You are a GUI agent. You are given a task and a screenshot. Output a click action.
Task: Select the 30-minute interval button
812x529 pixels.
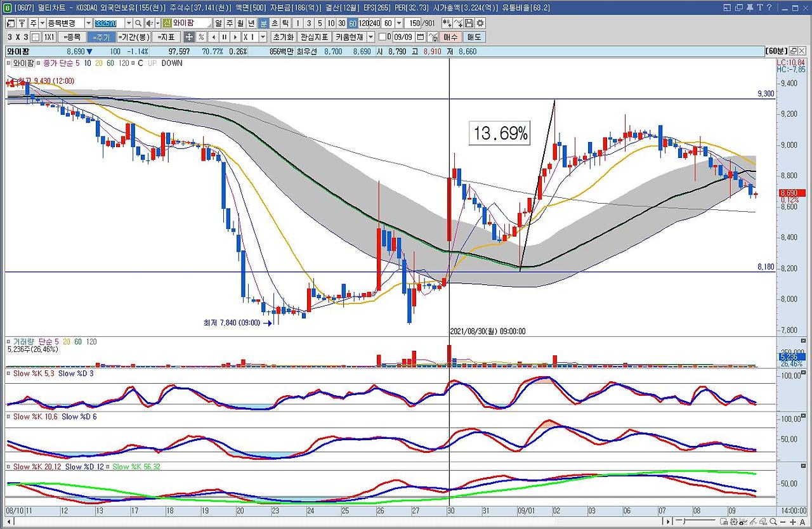tap(342, 23)
